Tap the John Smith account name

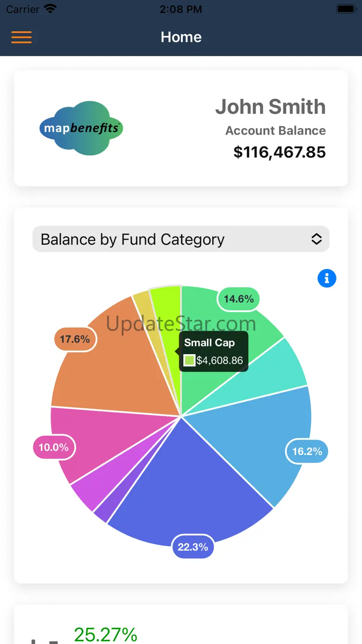click(270, 107)
